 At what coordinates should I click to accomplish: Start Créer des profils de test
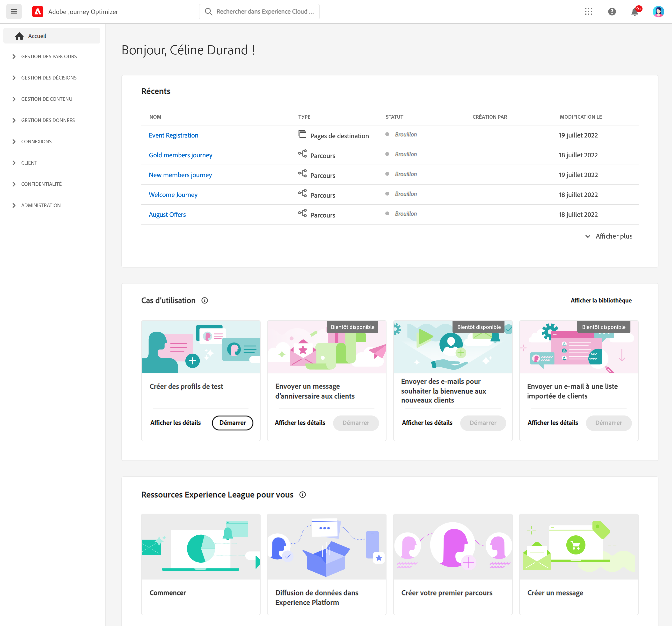click(x=232, y=422)
